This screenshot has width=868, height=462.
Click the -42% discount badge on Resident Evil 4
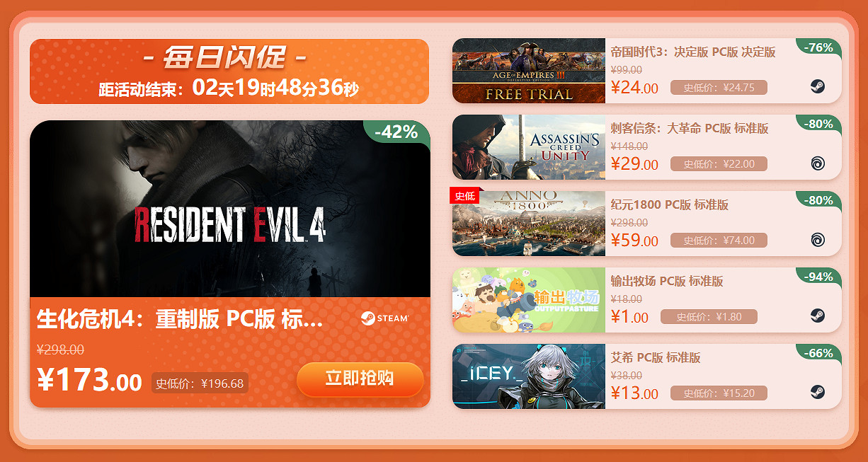click(396, 132)
